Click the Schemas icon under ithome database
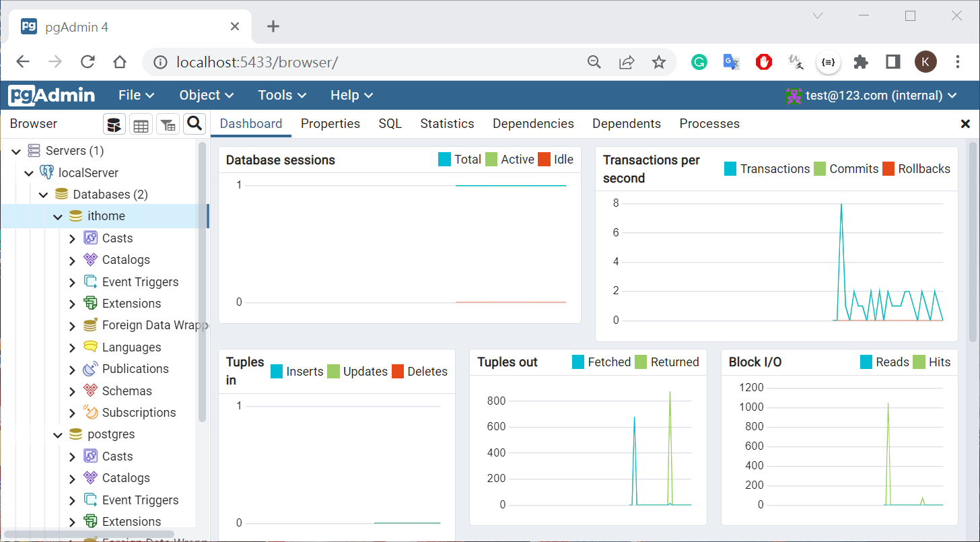 (91, 391)
